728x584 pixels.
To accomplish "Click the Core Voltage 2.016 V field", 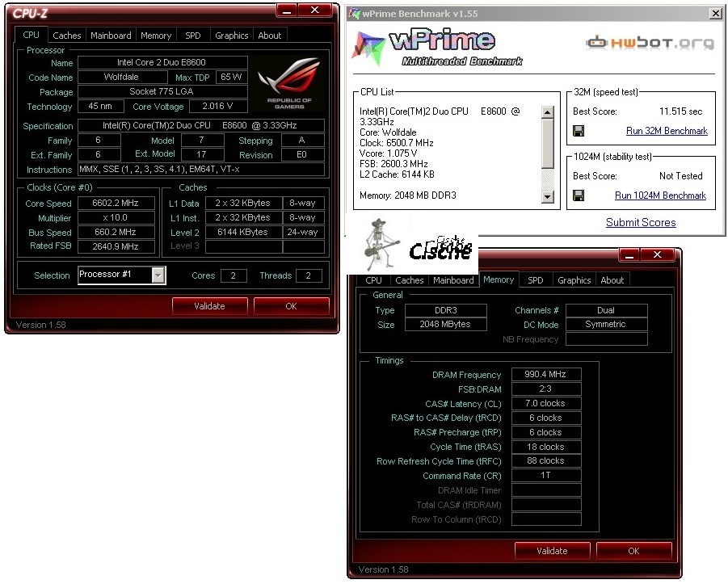I will [x=217, y=107].
